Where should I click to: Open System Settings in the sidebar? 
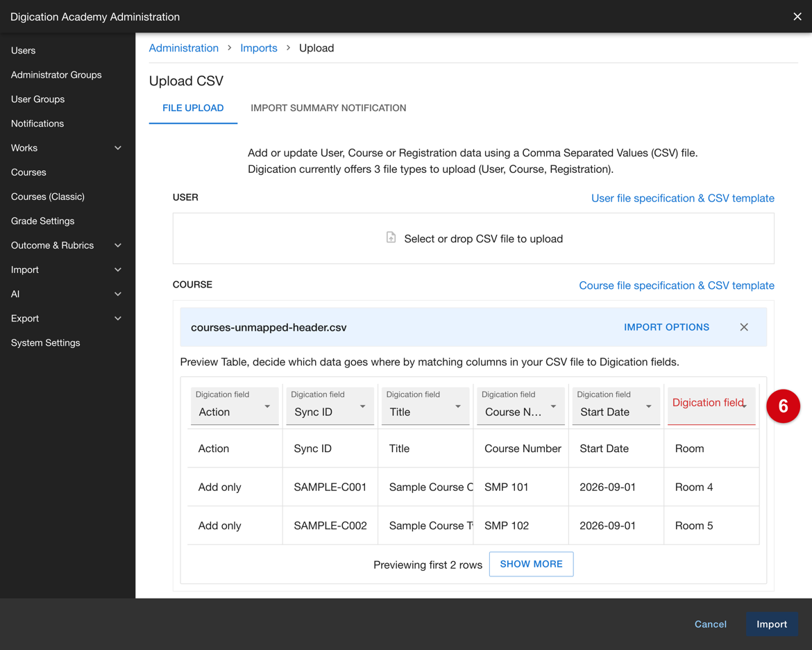(46, 342)
